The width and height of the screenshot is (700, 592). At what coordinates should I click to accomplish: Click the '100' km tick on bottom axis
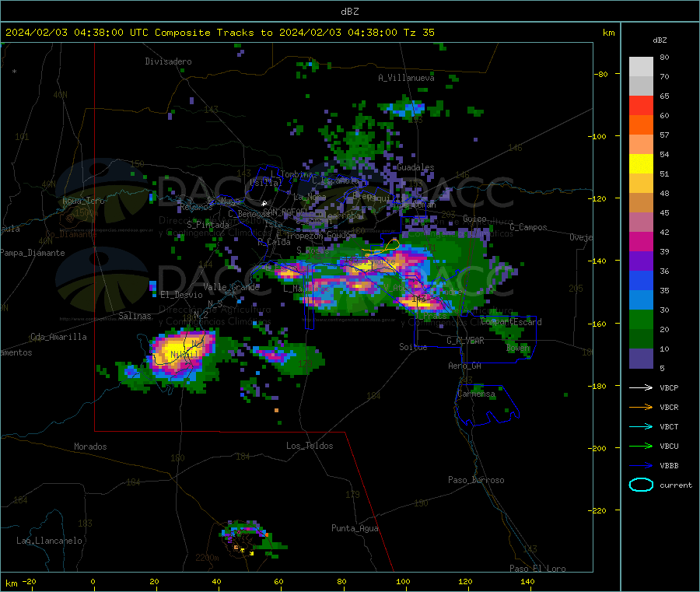point(403,581)
